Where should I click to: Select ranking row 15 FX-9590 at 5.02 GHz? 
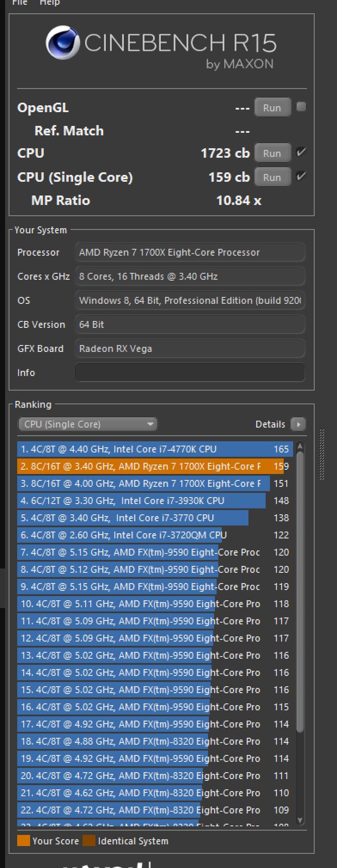tap(155, 690)
